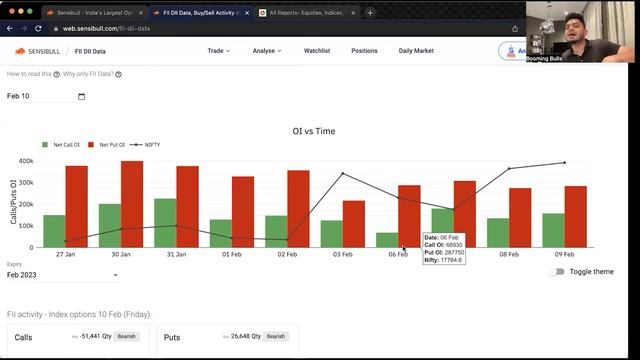Click the -51,441 Qty calls value
Viewport: 640px width, 360px height.
pyautogui.click(x=96, y=336)
